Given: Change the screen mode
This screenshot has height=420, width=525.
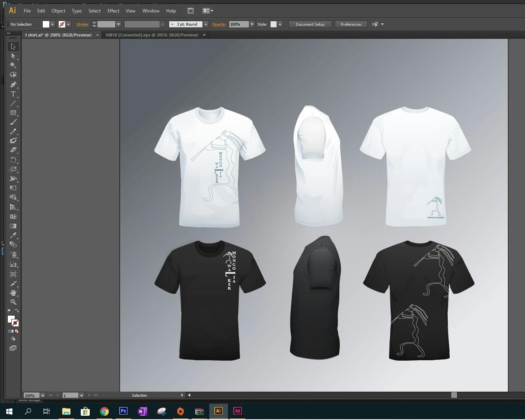Looking at the screenshot, I should (13, 348).
